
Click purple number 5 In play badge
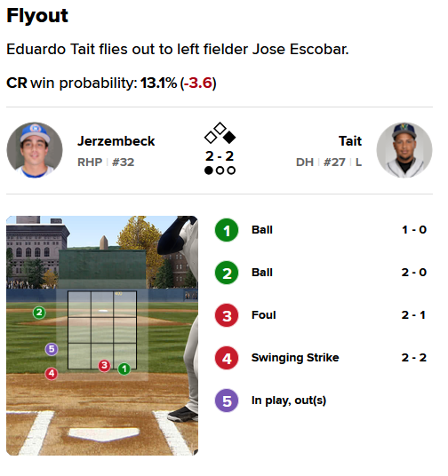227,401
